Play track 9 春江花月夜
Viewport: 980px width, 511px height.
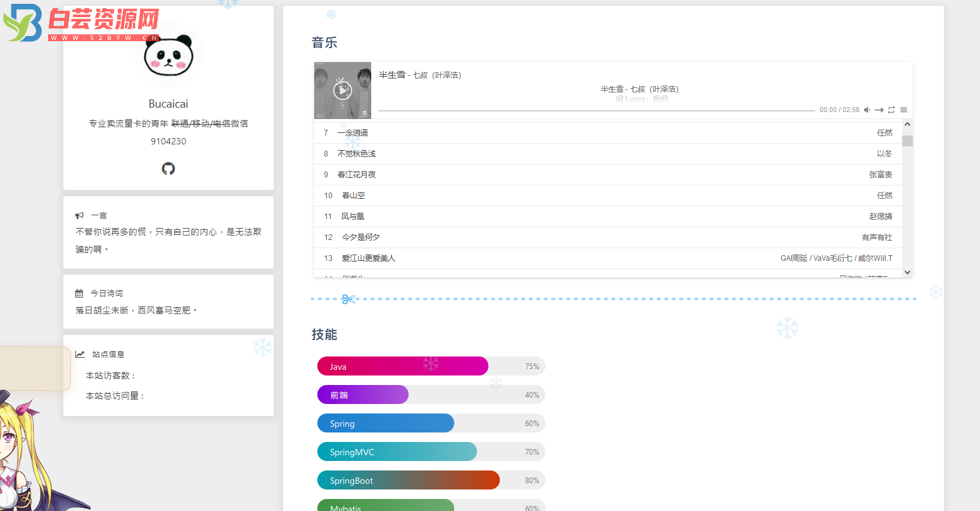608,175
